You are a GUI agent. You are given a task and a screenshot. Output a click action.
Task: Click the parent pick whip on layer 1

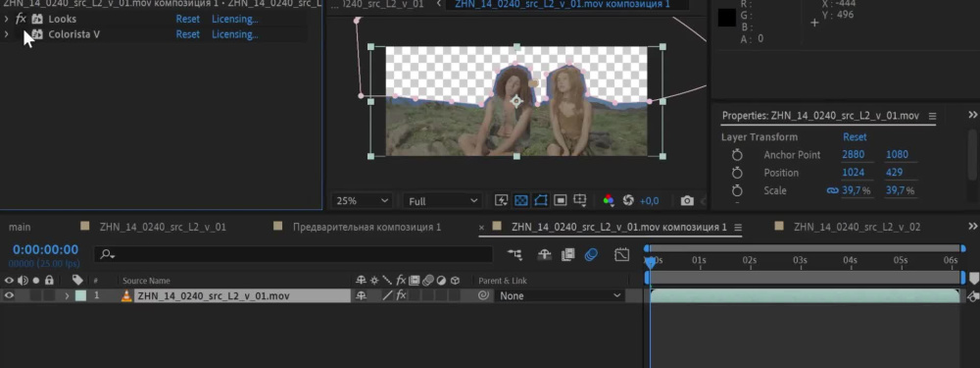(x=483, y=296)
